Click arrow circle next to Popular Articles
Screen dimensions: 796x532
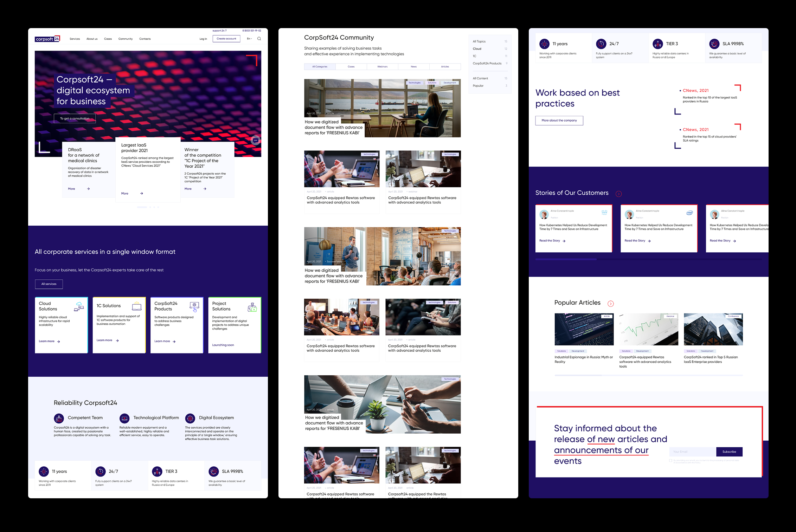tap(611, 304)
